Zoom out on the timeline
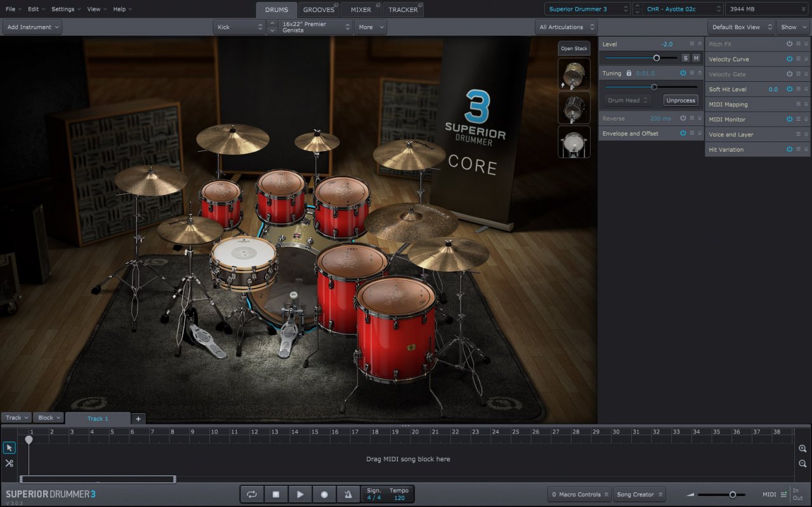The image size is (812, 507). pos(802,463)
